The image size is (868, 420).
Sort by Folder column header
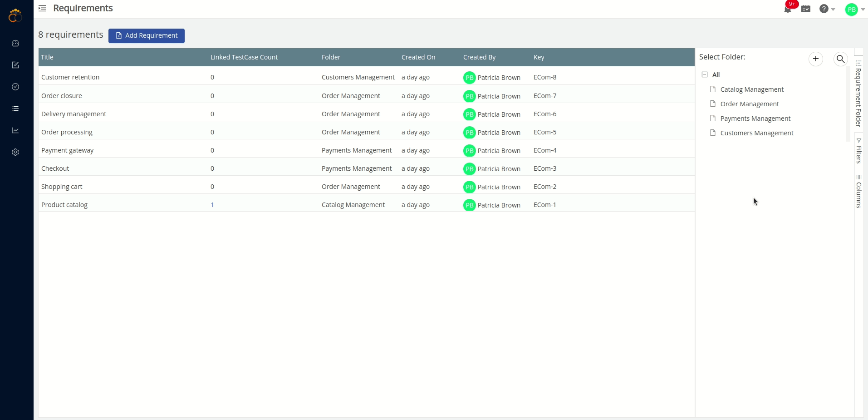tap(331, 57)
